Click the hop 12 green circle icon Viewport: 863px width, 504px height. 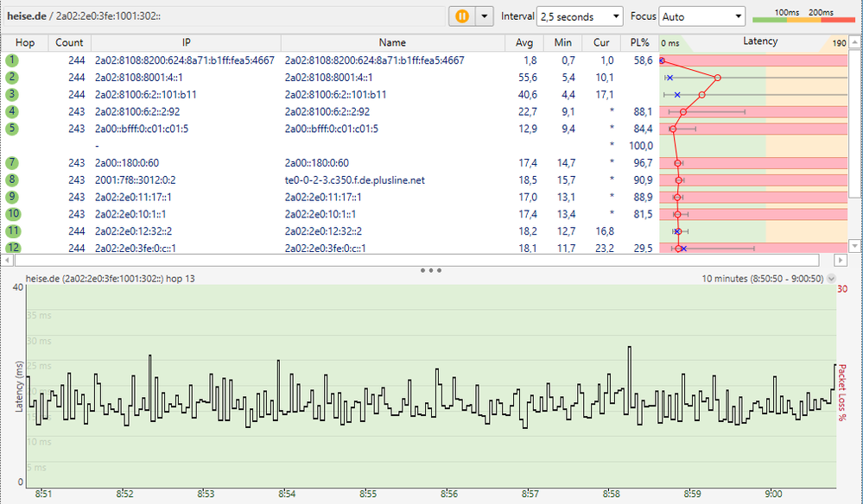click(x=12, y=248)
